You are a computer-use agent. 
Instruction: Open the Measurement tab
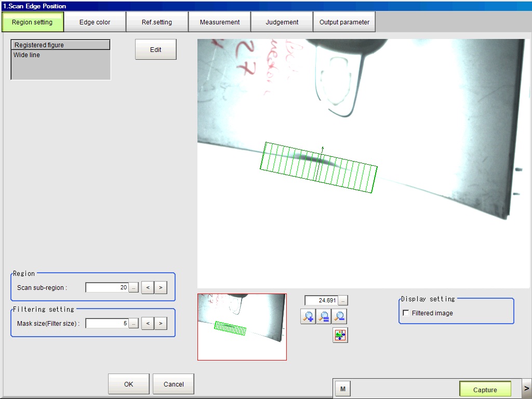(219, 22)
